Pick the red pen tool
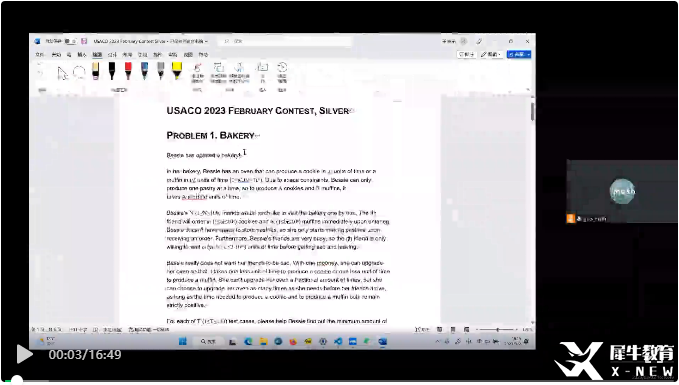The height and width of the screenshot is (385, 679). click(128, 71)
